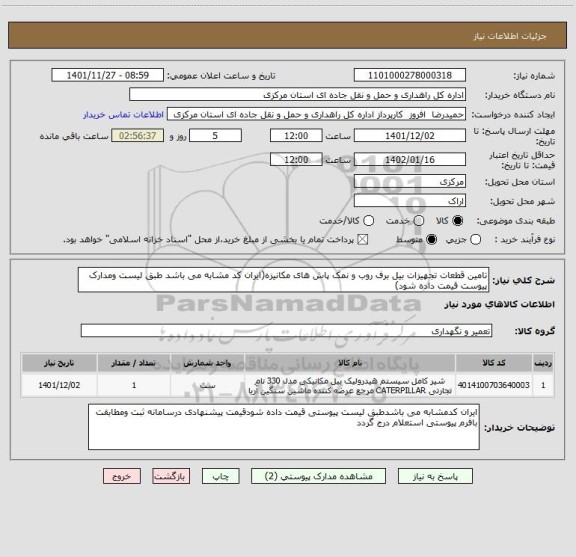Image resolution: width=576 pixels, height=557 pixels.
Task: Click the توضیحات خریدار text area
Action: pyautogui.click(x=284, y=427)
